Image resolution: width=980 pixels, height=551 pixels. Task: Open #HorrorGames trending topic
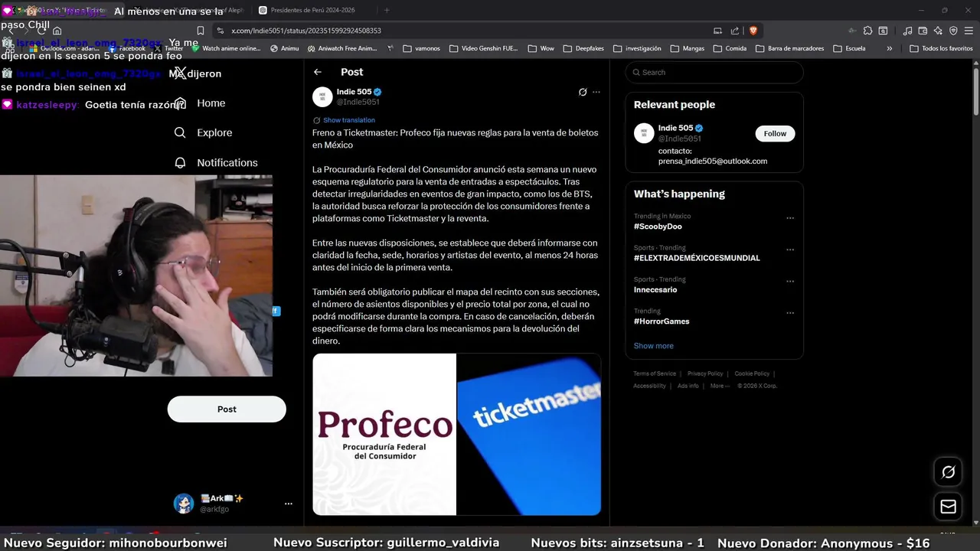coord(661,321)
